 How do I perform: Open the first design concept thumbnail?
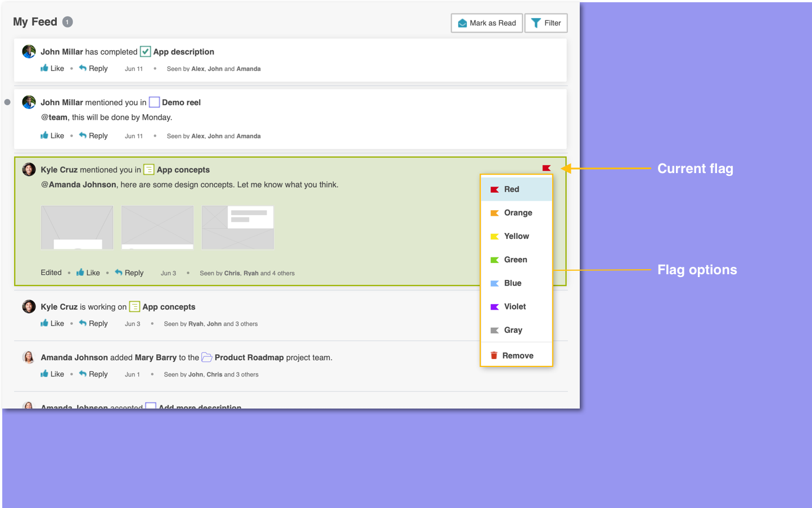click(77, 227)
